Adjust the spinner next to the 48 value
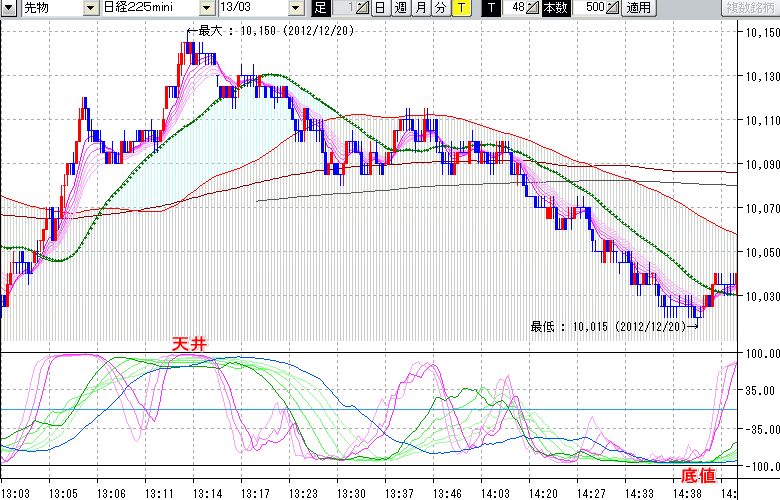The height and width of the screenshot is (500, 780). (x=533, y=8)
